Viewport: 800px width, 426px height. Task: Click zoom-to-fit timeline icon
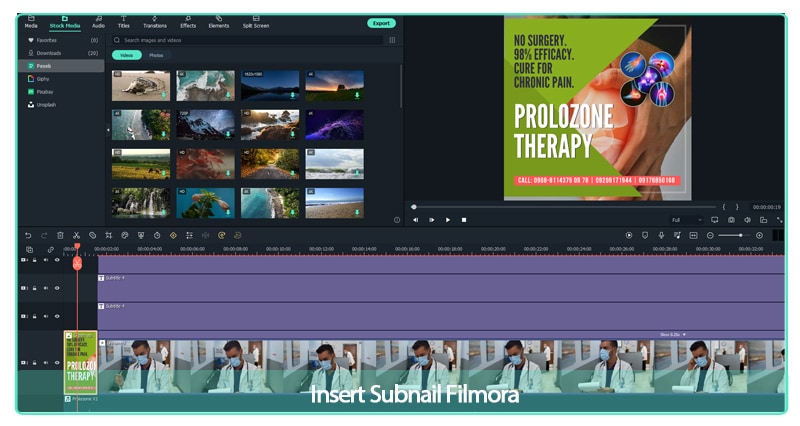[693, 235]
